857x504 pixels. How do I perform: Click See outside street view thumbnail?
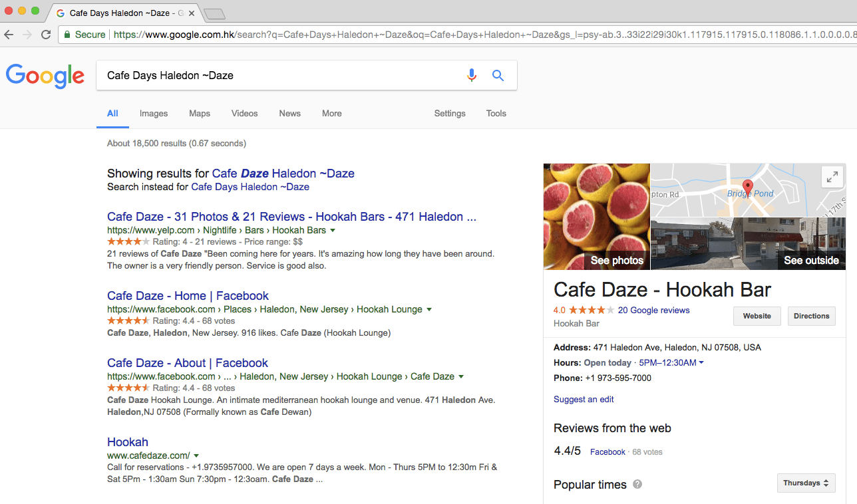(749, 243)
